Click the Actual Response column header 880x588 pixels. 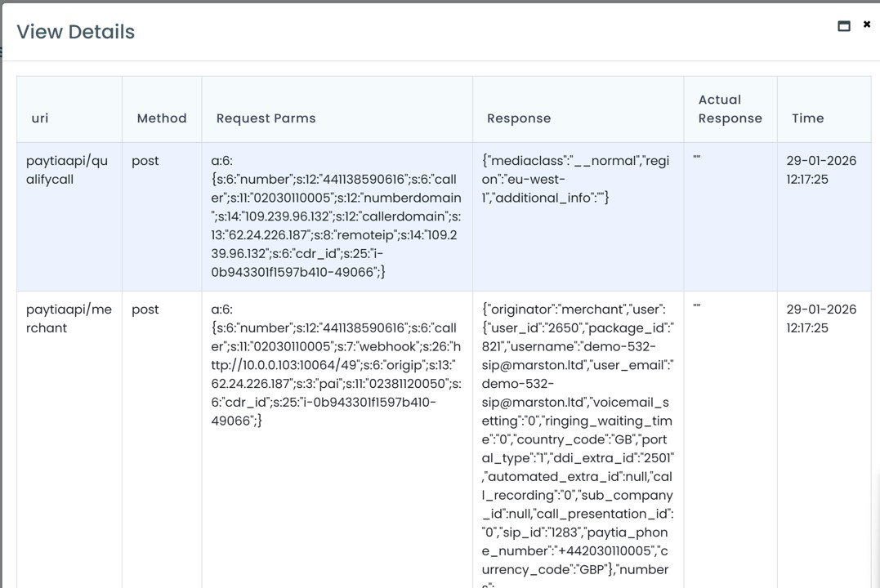[x=730, y=109]
